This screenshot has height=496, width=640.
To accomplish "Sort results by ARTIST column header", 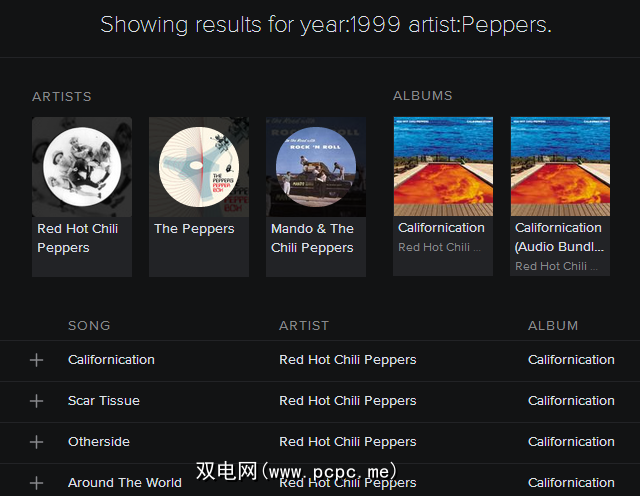I will 304,325.
